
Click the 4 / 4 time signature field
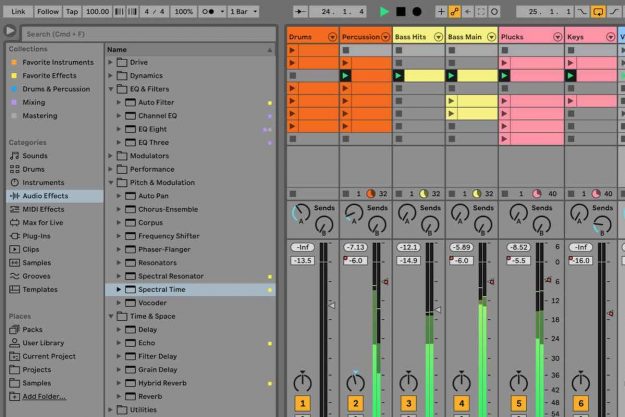[x=154, y=12]
